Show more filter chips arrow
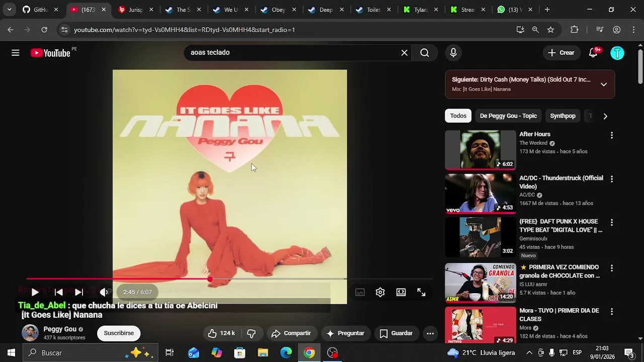This screenshot has width=644, height=362. click(605, 116)
